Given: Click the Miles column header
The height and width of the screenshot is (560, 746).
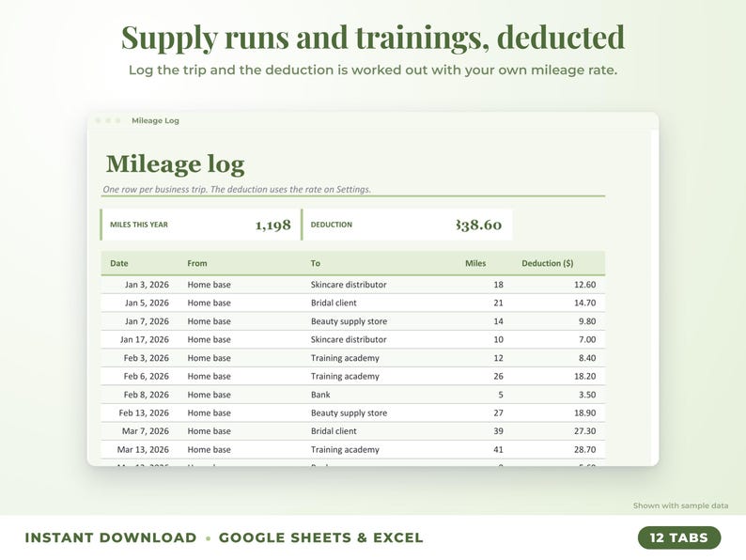Looking at the screenshot, I should (475, 263).
